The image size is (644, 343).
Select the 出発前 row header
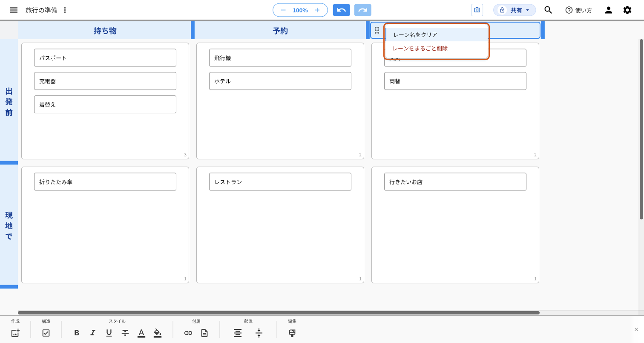click(x=9, y=101)
